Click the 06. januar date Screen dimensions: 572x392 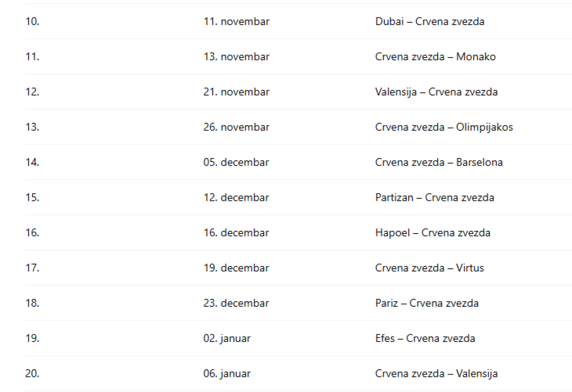pyautogui.click(x=227, y=374)
